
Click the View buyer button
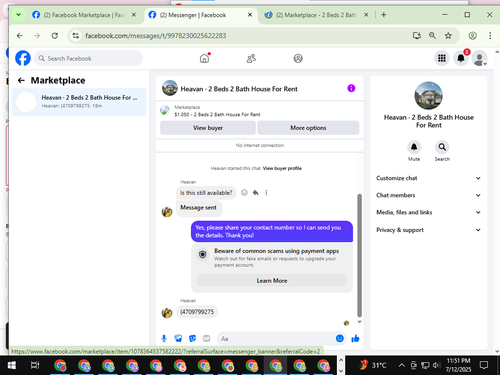tap(208, 128)
